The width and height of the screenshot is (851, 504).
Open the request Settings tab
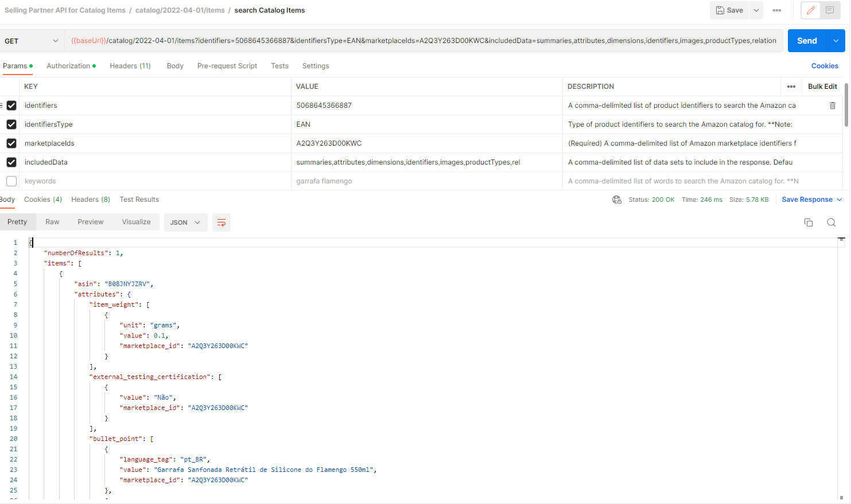[316, 66]
